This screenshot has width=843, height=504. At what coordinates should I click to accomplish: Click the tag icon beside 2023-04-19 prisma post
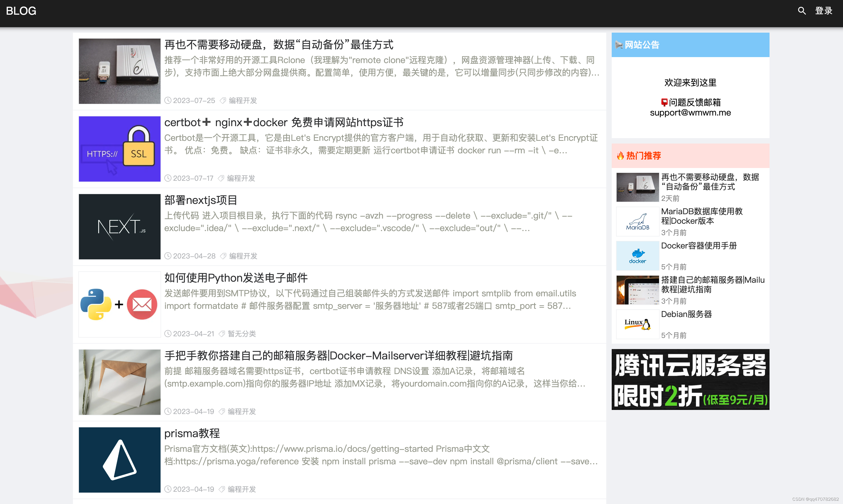click(221, 489)
